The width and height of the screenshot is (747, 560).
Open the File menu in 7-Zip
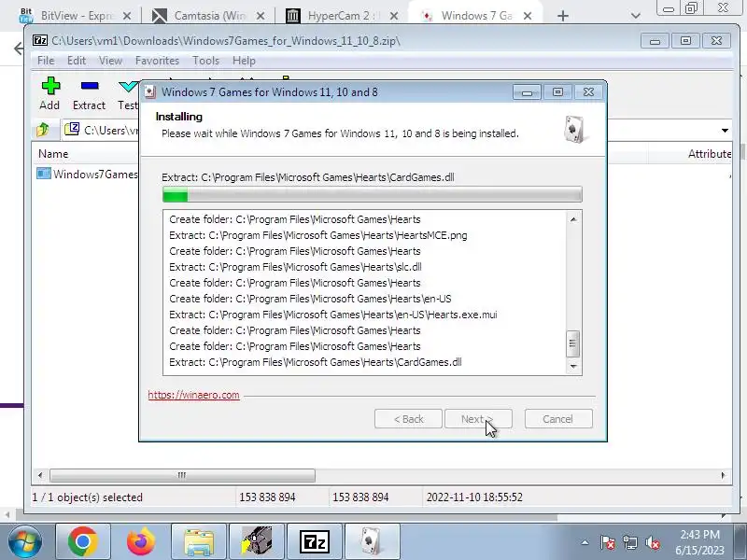[46, 61]
